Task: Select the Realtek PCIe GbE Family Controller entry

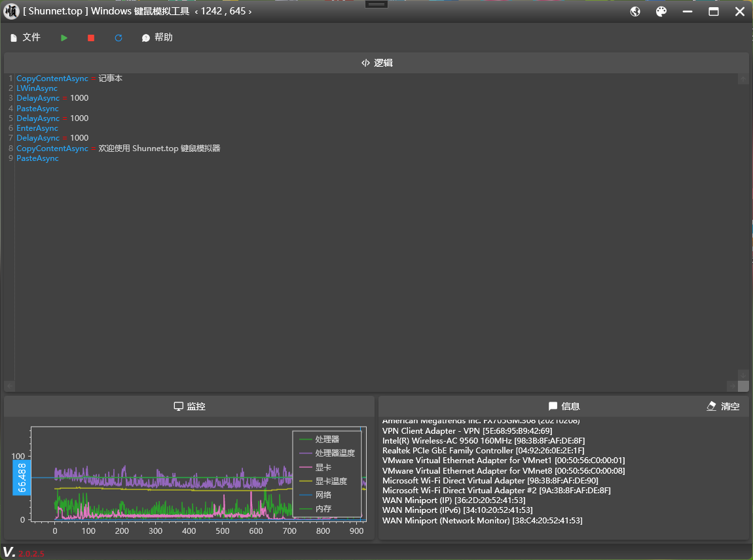Action: pos(483,451)
